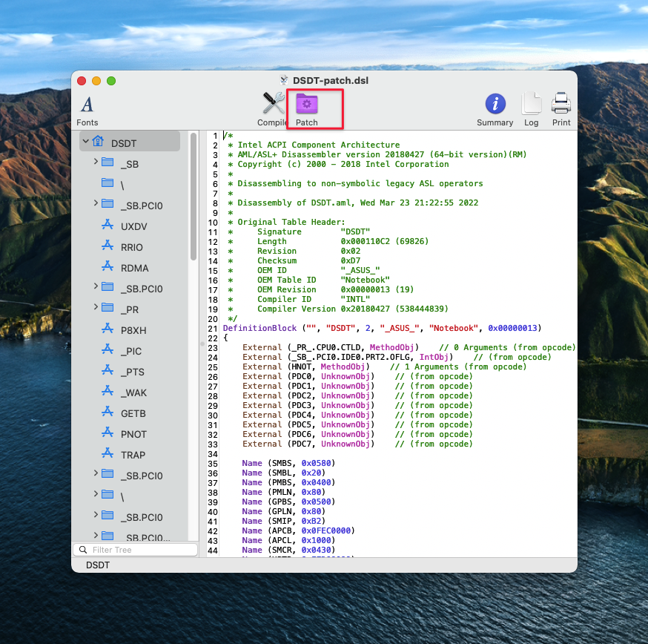Viewport: 648px width, 644px height.
Task: Select the _WAK method in tree
Action: [133, 392]
